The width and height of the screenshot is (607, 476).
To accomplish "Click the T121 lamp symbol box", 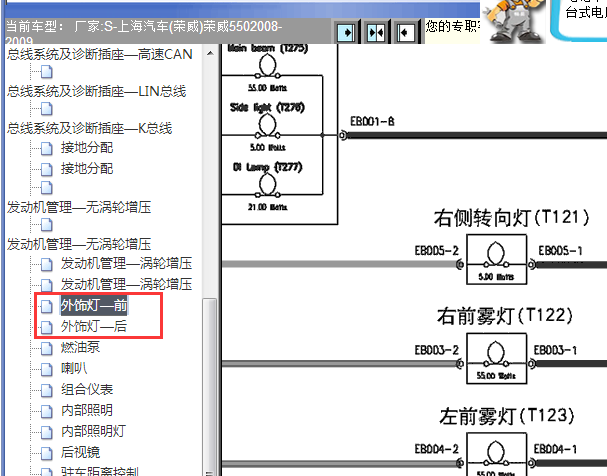I will coord(496,259).
